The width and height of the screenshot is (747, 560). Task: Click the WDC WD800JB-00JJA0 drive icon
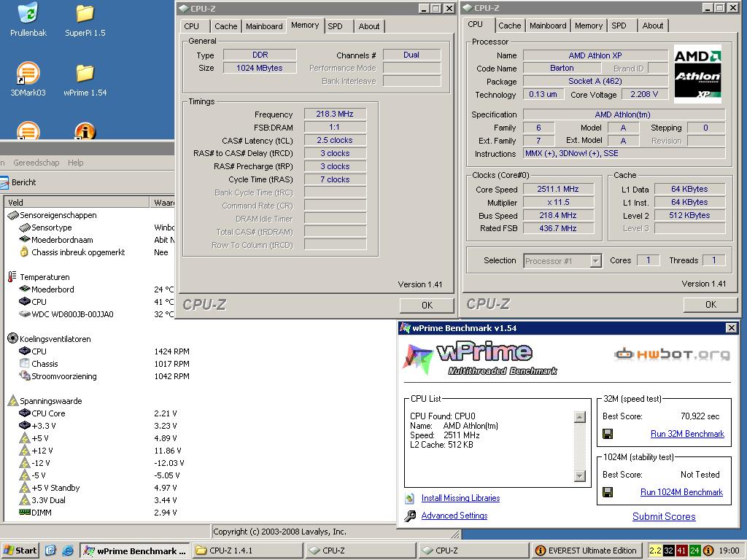(x=25, y=314)
